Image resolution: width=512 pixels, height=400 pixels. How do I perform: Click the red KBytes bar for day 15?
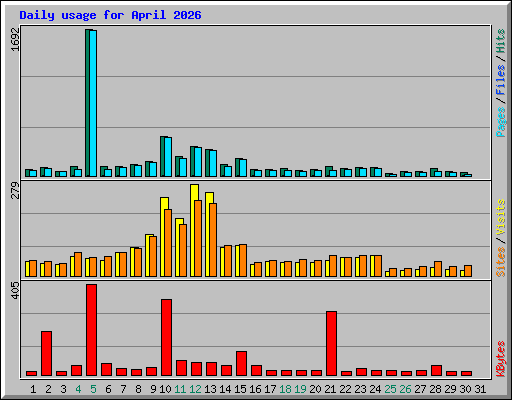pos(242,363)
